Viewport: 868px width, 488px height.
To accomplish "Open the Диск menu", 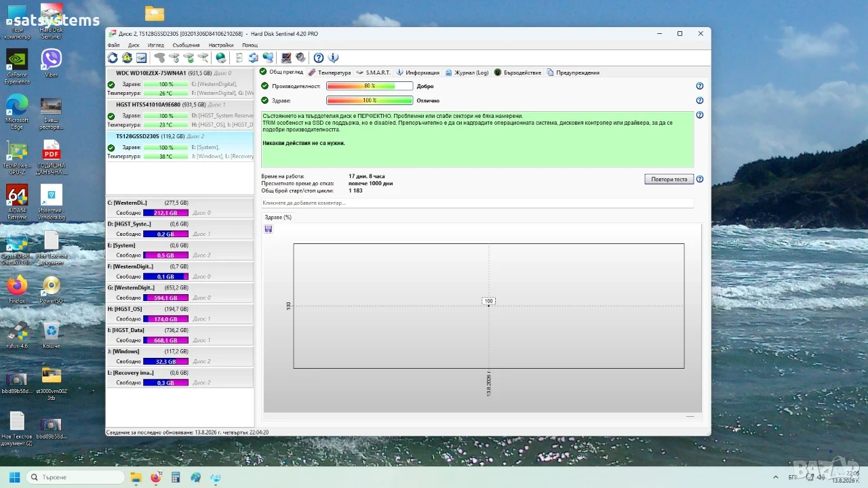I will (x=134, y=45).
